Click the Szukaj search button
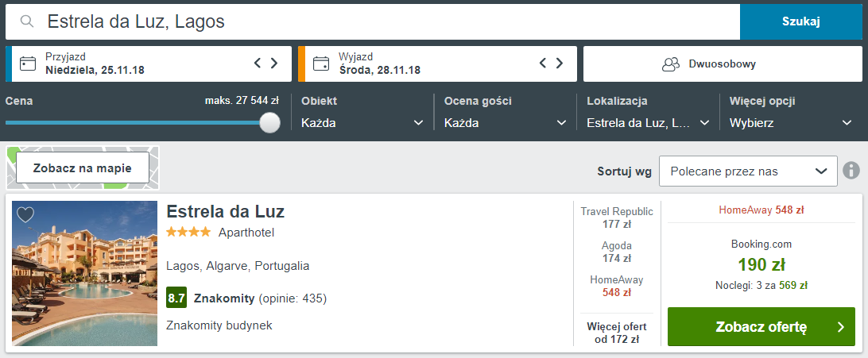Screen dimensions: 868x358 coord(800,21)
